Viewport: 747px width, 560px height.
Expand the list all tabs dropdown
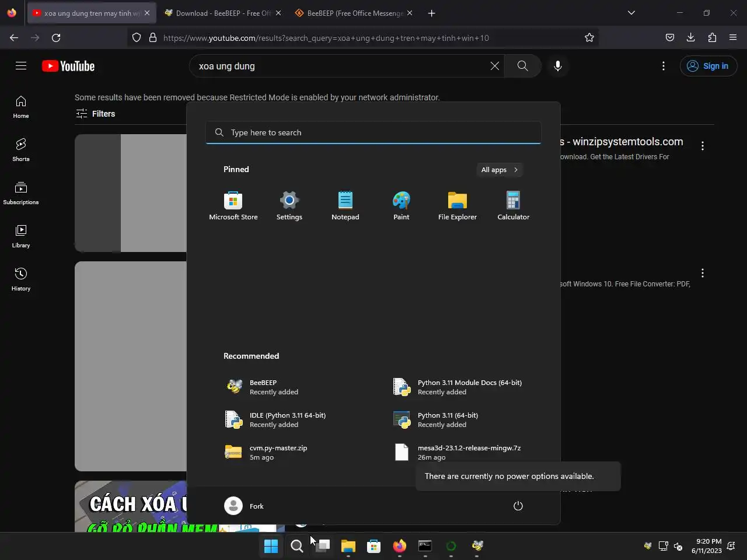click(x=631, y=13)
